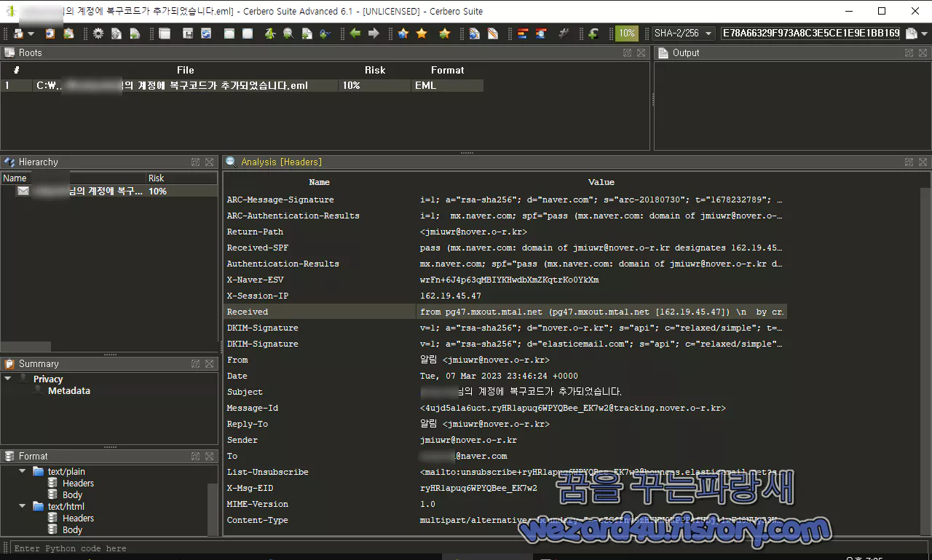The image size is (932, 560).
Task: Float the Format panel
Action: click(x=196, y=456)
